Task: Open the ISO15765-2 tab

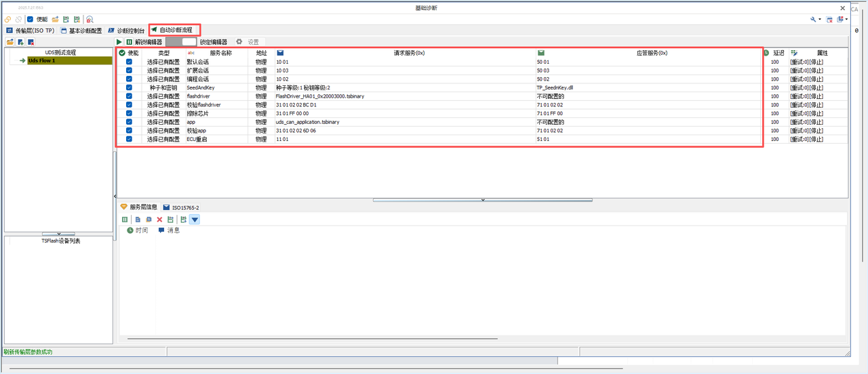Action: [181, 207]
